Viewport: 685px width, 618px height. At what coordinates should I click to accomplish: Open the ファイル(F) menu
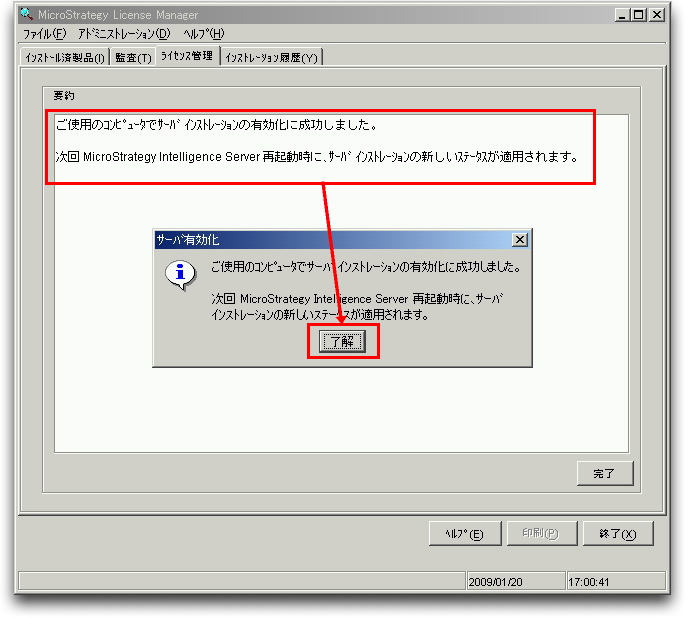(45, 33)
